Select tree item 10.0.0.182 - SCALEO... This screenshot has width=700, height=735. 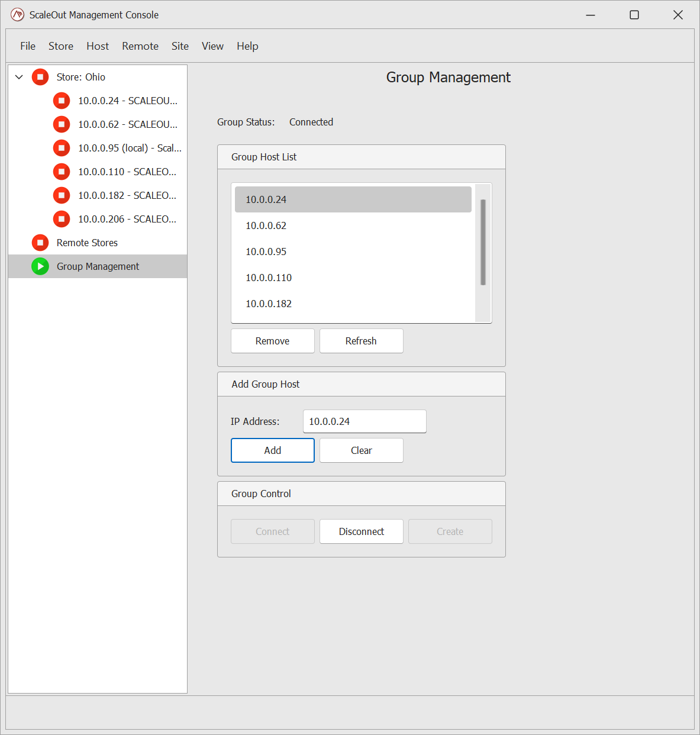coord(127,195)
